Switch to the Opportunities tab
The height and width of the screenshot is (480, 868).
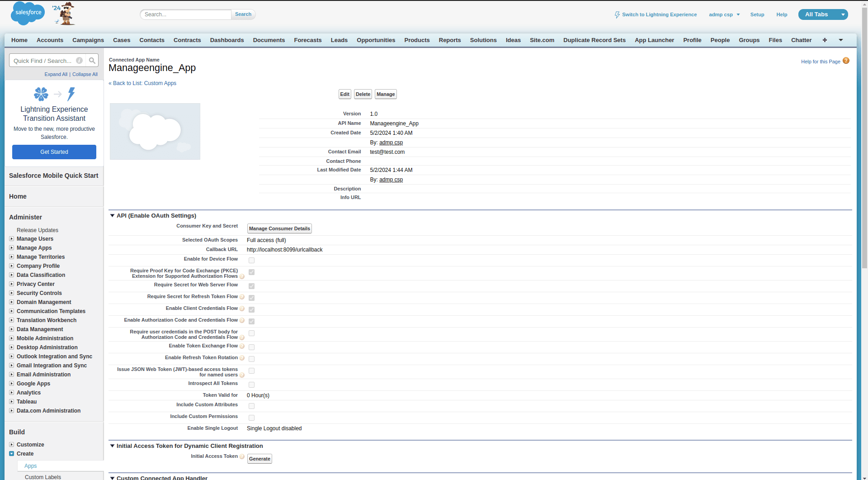[x=376, y=40]
